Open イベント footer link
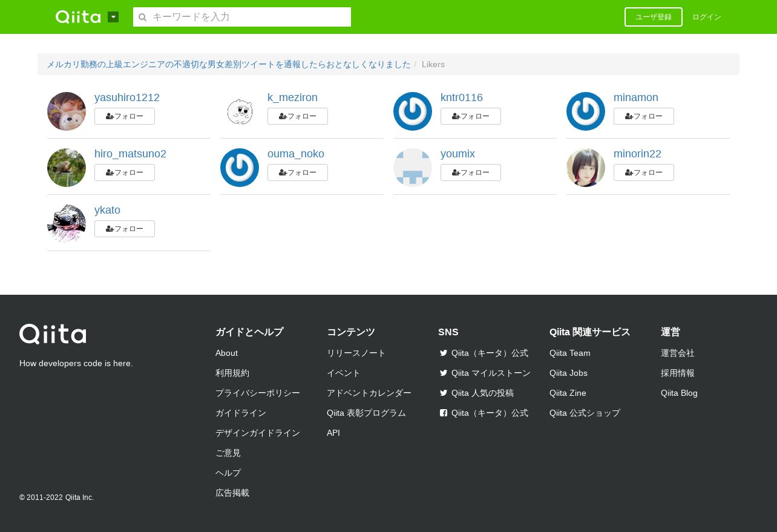Image resolution: width=777 pixels, height=532 pixels. (344, 373)
